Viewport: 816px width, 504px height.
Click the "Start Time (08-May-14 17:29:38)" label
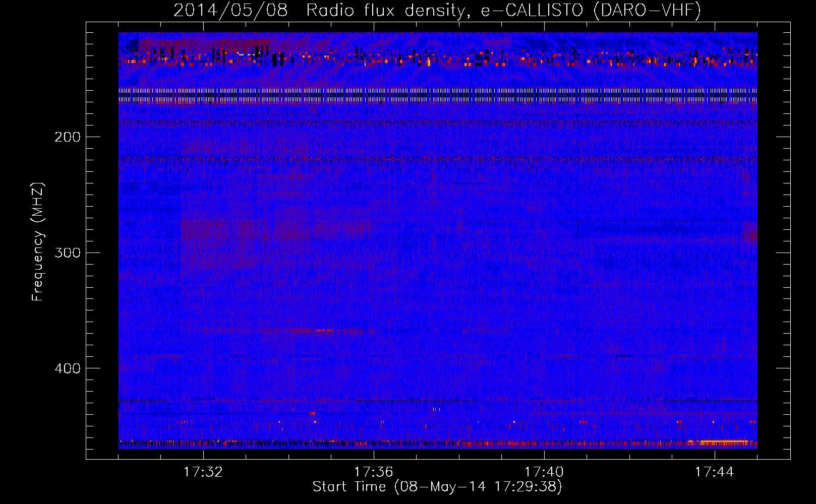(x=437, y=487)
